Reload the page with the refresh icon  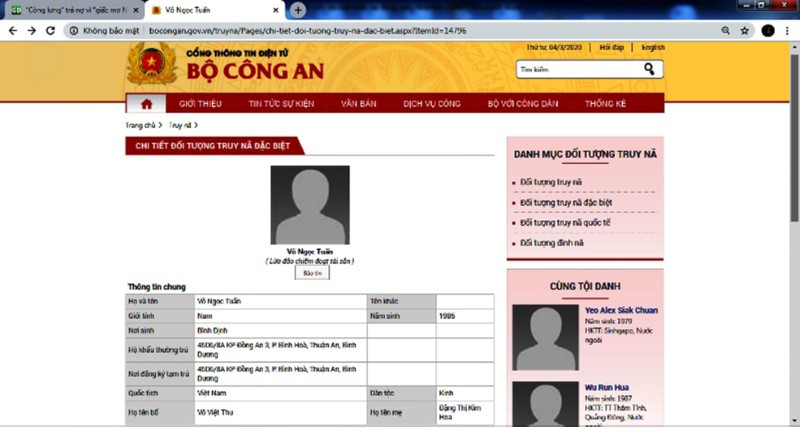(x=52, y=31)
